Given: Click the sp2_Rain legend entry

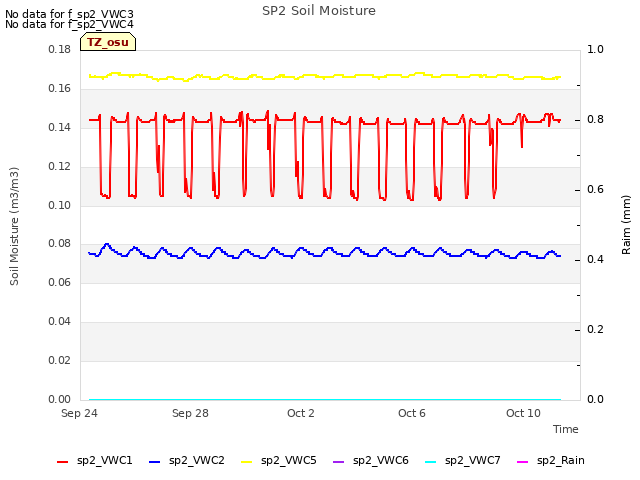Looking at the screenshot, I should tap(551, 461).
